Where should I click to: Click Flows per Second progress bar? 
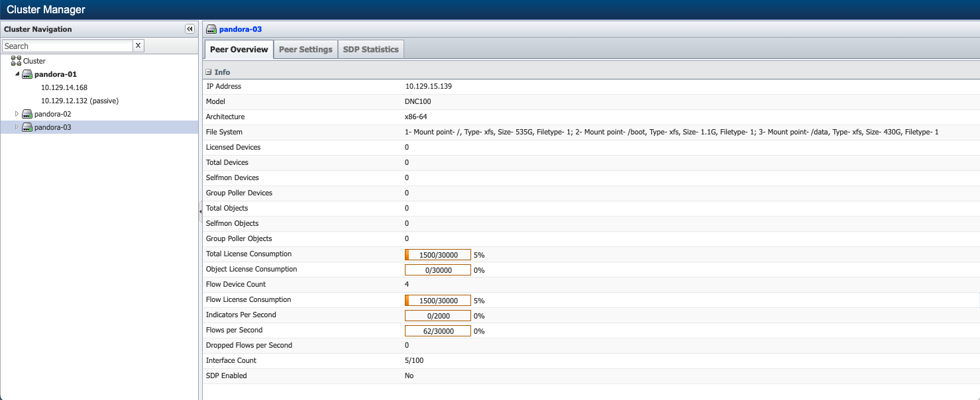point(438,330)
